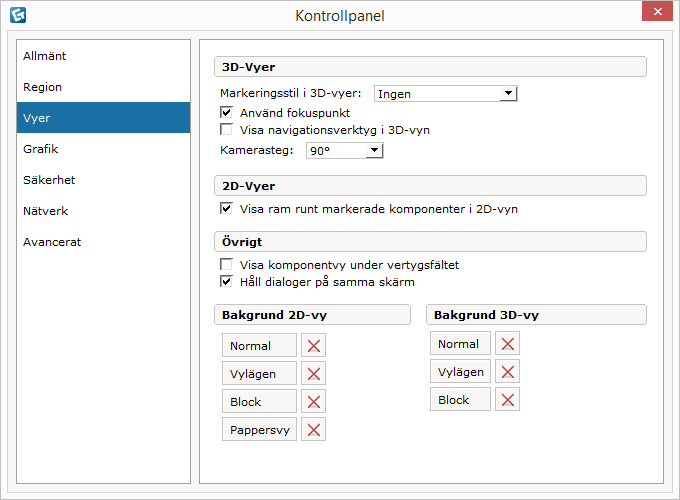Switch to the Grafik section
680x500 pixels.
tap(41, 149)
